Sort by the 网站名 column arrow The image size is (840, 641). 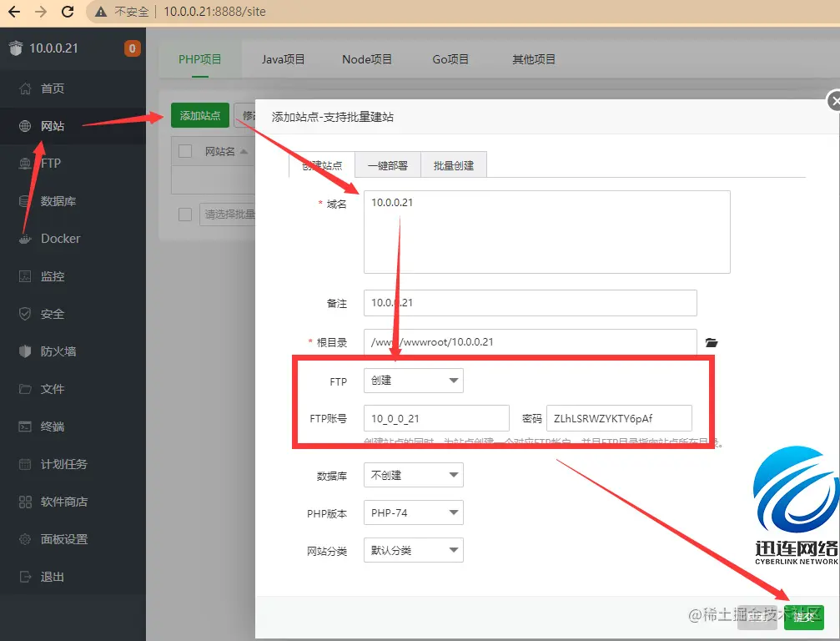click(x=244, y=152)
